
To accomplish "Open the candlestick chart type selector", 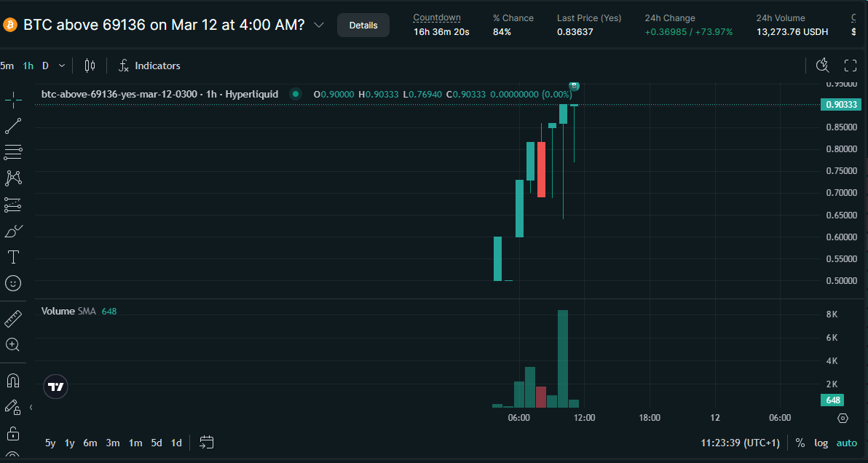I will [x=90, y=66].
